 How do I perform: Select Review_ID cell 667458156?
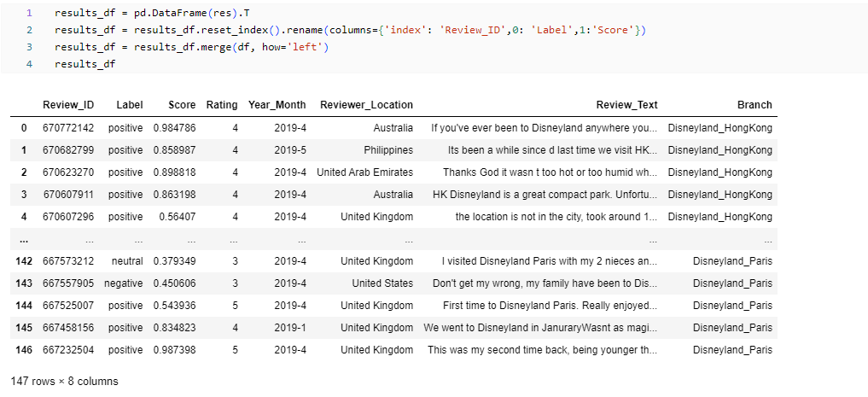pos(68,327)
